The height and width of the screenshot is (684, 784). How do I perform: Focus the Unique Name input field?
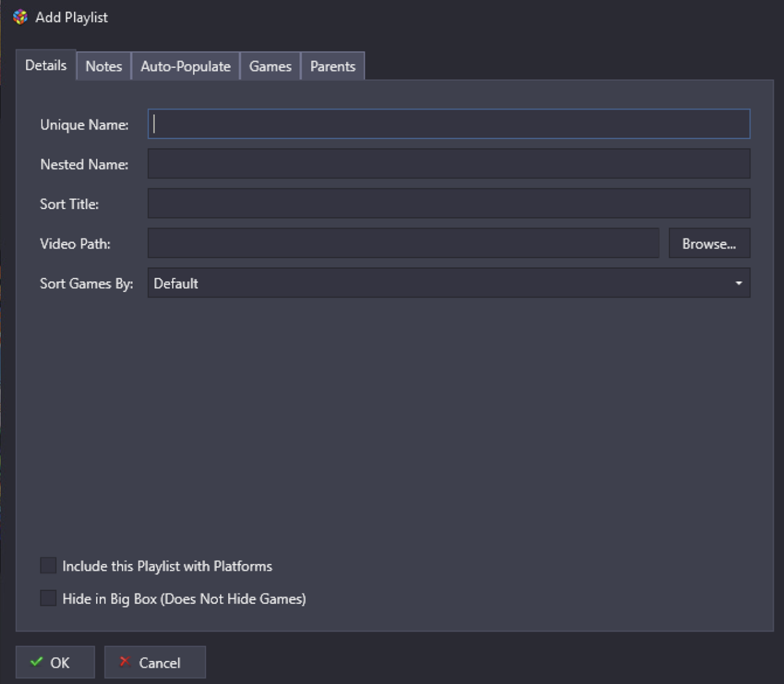coord(449,124)
